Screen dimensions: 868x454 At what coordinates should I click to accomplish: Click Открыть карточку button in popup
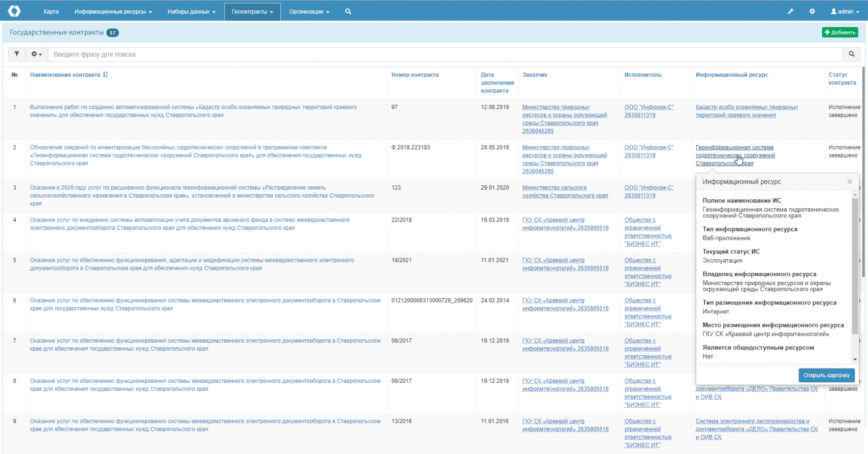(827, 375)
